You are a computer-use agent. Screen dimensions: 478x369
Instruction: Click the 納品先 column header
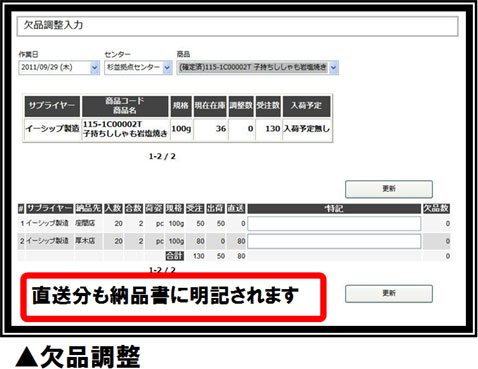click(x=88, y=209)
